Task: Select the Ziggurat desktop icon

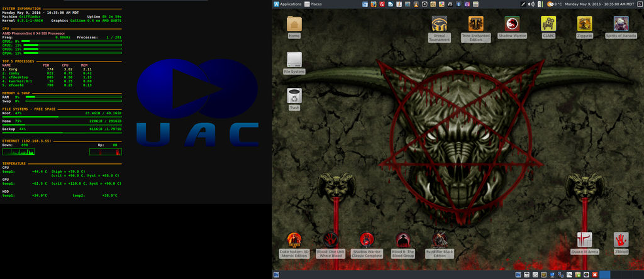Action: pyautogui.click(x=584, y=27)
